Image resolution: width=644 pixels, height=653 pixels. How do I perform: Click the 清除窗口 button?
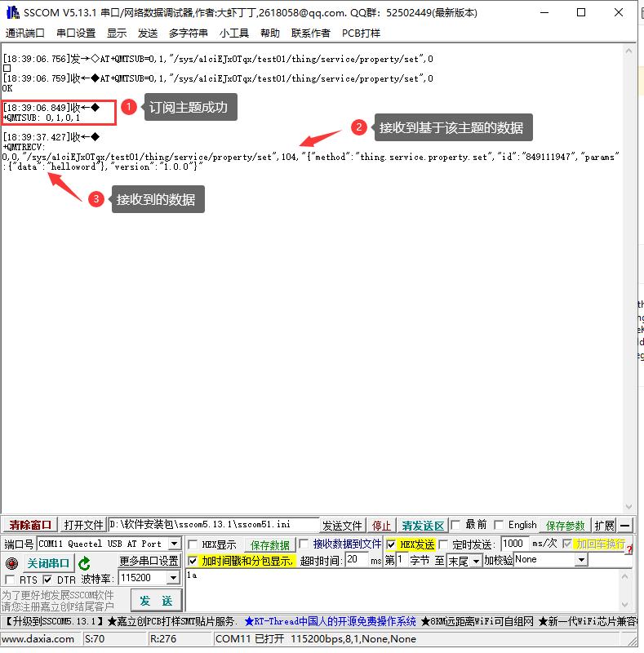pos(30,525)
